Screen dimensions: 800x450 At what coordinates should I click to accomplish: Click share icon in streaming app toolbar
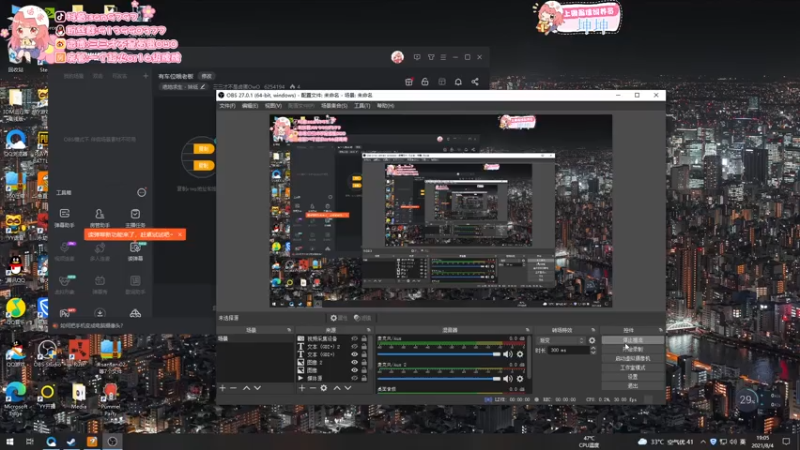tap(475, 82)
